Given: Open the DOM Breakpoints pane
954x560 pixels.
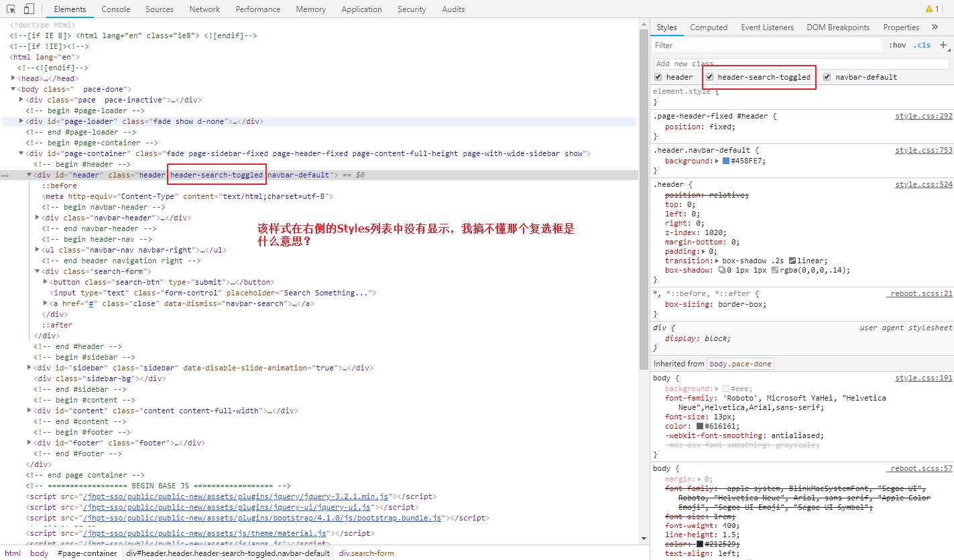Looking at the screenshot, I should point(838,27).
